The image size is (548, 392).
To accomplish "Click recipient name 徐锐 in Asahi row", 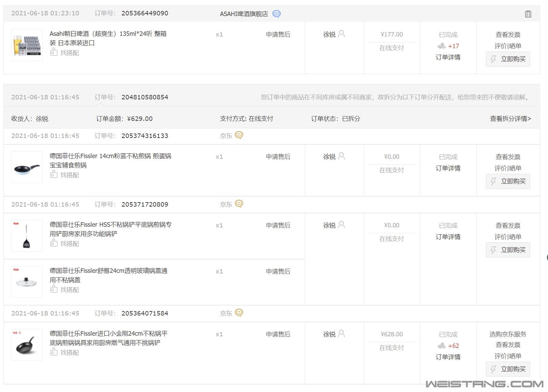I will (x=329, y=34).
